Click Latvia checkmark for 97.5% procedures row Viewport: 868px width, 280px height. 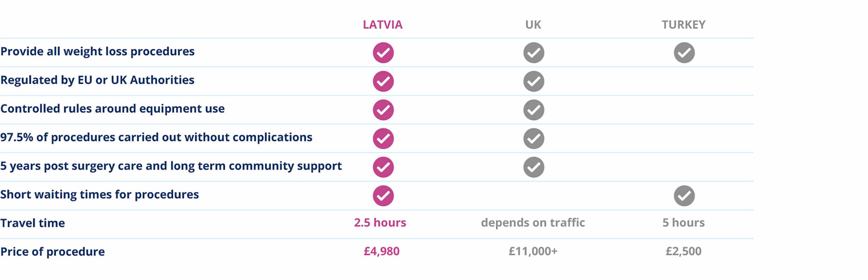click(383, 138)
